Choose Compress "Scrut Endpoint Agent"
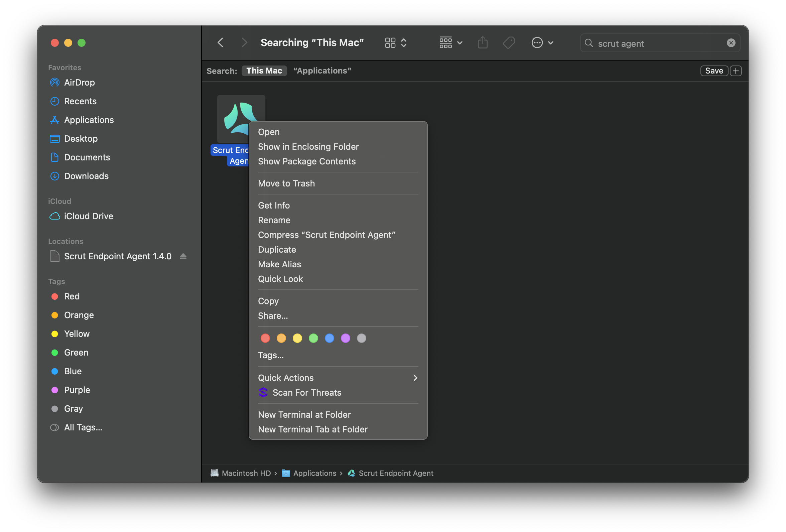The image size is (786, 532). (x=338, y=235)
